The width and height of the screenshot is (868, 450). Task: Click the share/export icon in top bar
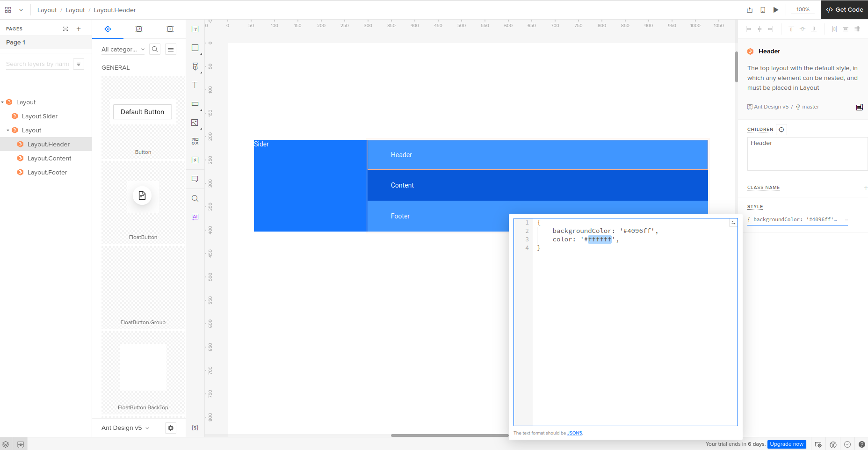coord(750,10)
